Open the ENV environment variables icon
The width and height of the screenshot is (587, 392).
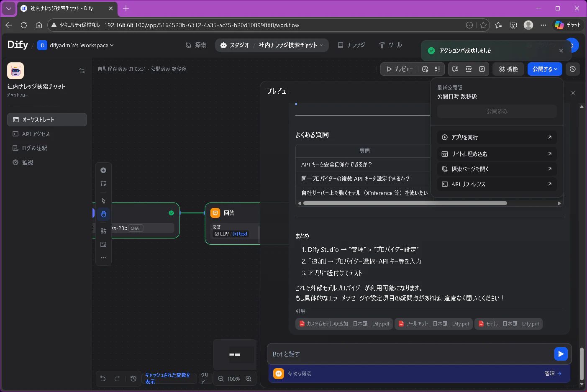469,69
